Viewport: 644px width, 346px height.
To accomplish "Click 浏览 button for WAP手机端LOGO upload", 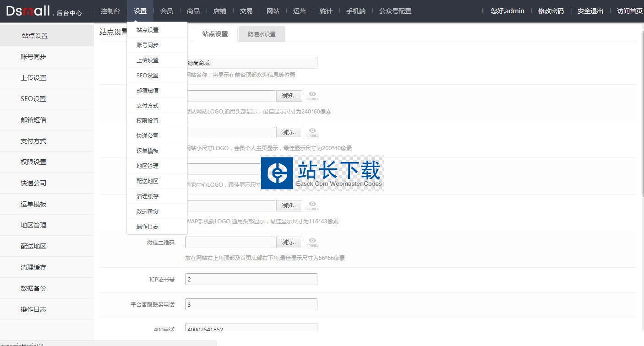I will tap(289, 205).
